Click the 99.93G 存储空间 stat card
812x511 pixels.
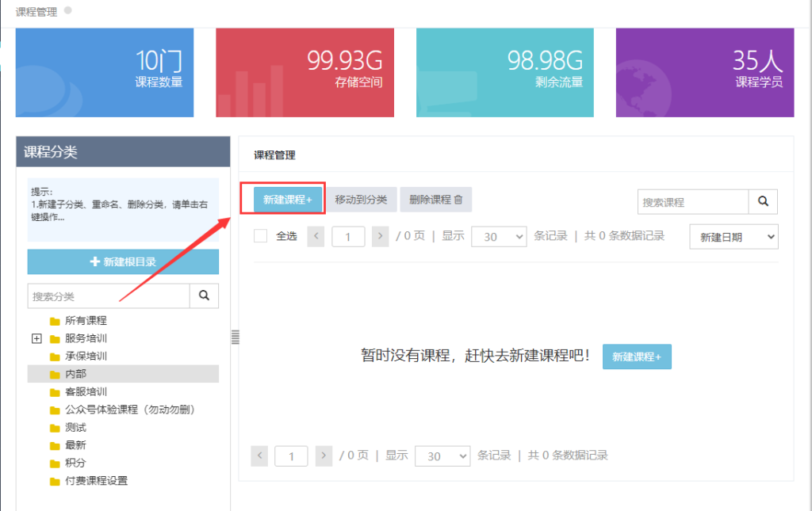pos(305,72)
